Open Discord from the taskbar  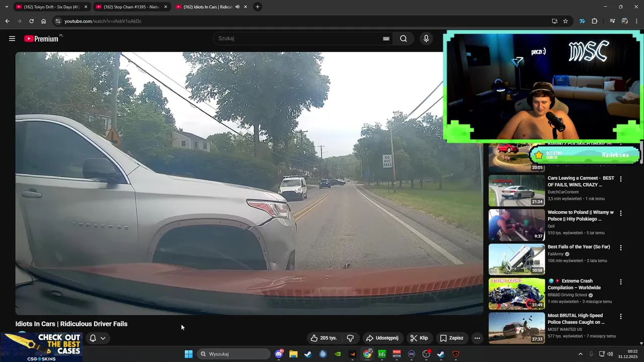click(x=279, y=354)
